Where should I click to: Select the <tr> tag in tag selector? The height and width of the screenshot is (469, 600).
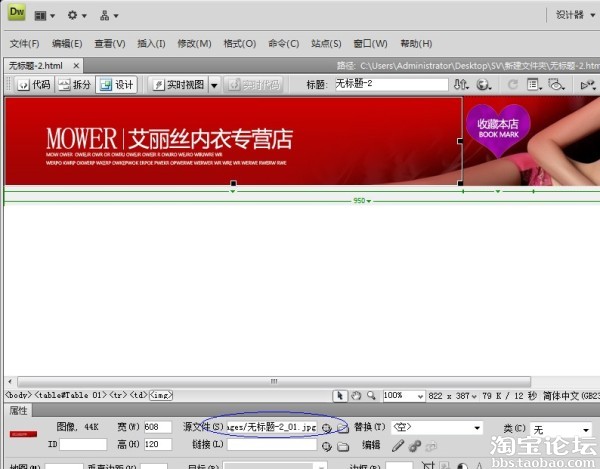pyautogui.click(x=118, y=395)
